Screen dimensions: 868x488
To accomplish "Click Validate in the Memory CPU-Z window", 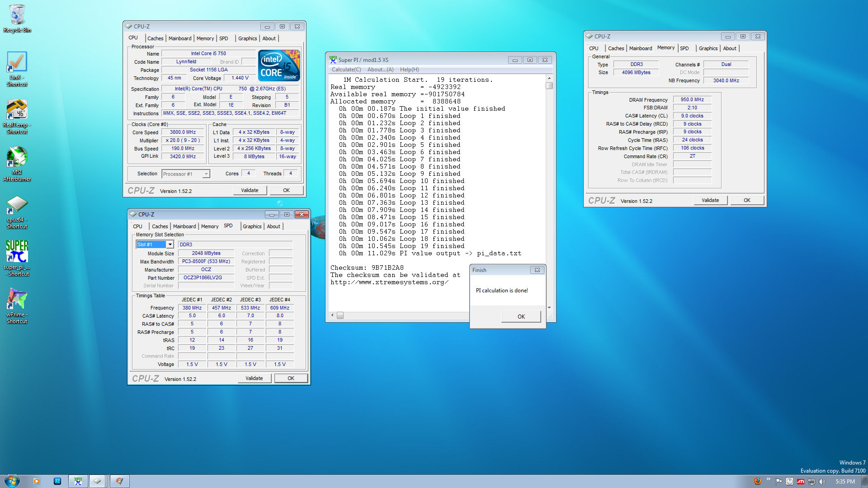I will pyautogui.click(x=710, y=200).
